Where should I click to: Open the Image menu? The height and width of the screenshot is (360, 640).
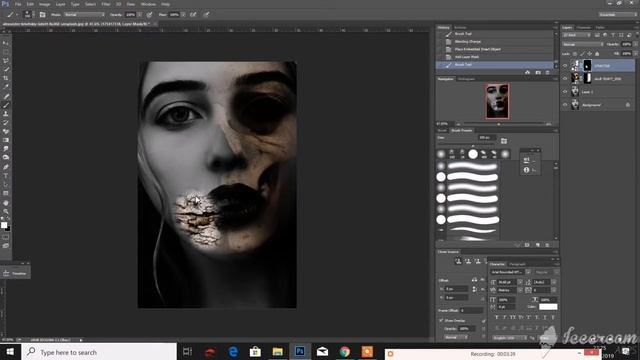point(44,4)
